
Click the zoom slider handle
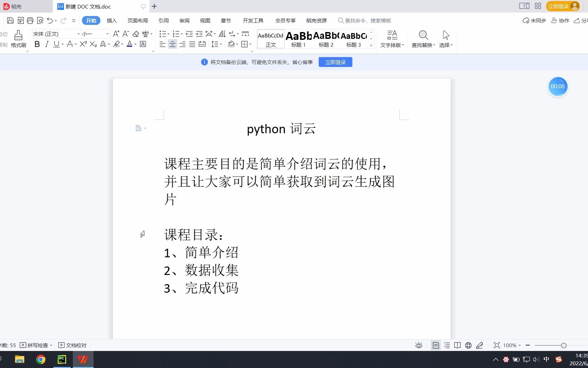(564, 346)
